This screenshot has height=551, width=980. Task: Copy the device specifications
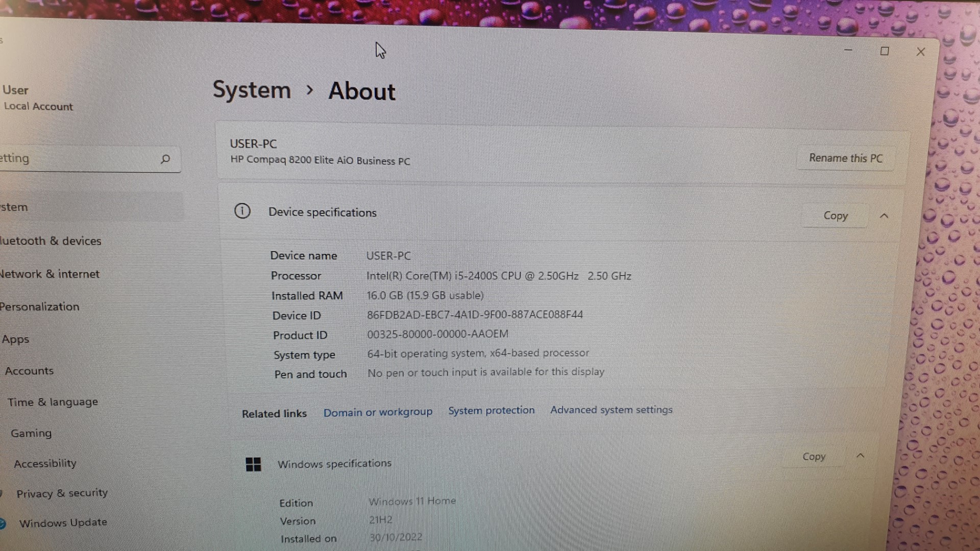pyautogui.click(x=836, y=216)
